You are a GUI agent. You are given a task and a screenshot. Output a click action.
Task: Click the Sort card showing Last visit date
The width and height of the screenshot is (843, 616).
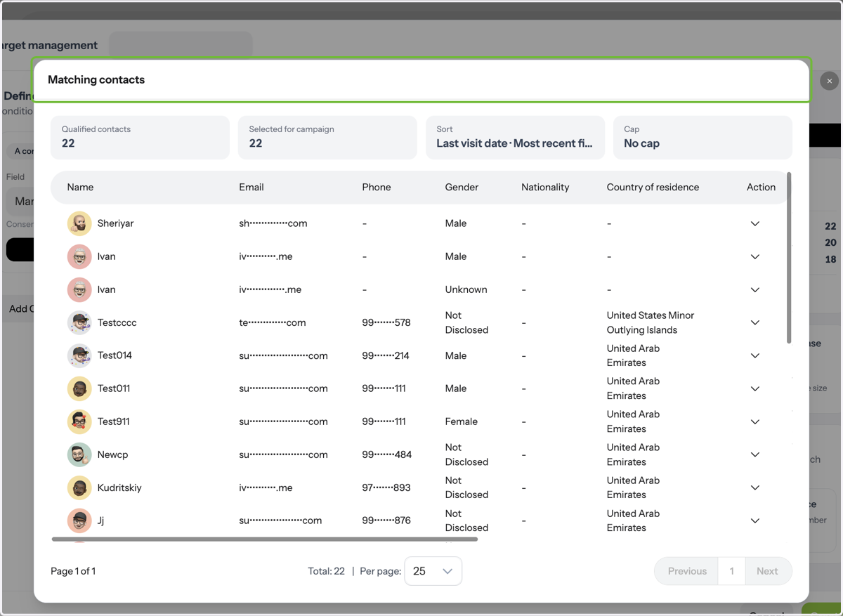pyautogui.click(x=515, y=138)
